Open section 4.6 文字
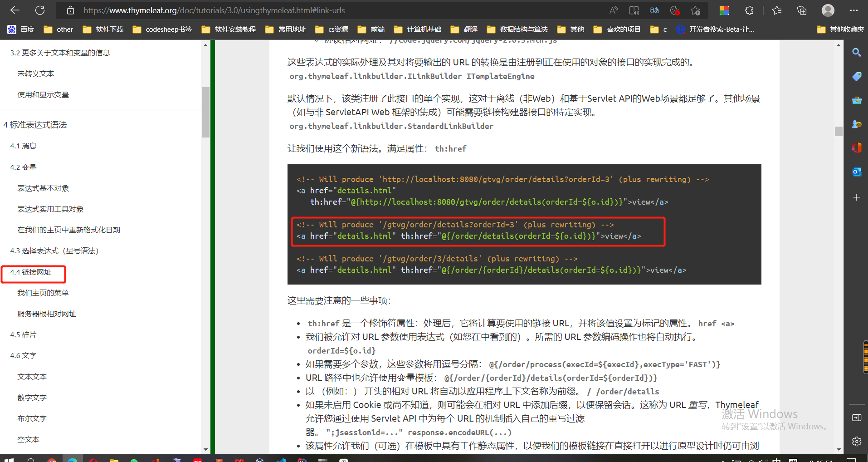Viewport: 868px width, 462px height. tap(23, 356)
